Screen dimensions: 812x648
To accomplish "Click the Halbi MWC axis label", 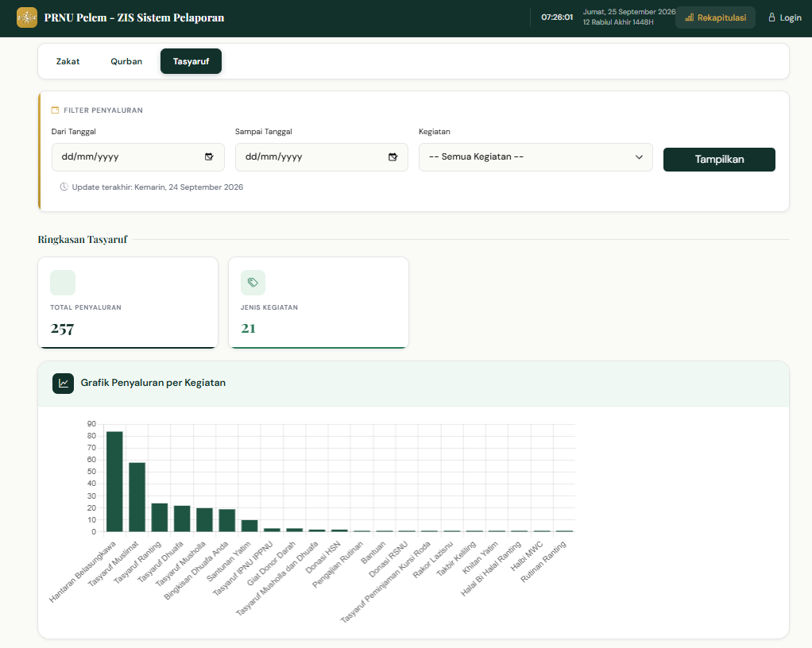I will (x=527, y=556).
